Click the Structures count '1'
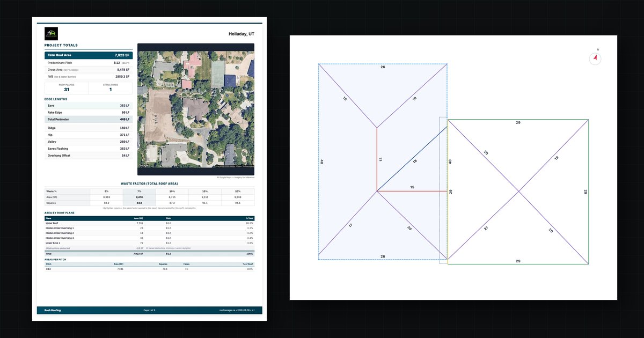Viewport: 644px width, 338px height. [111, 90]
